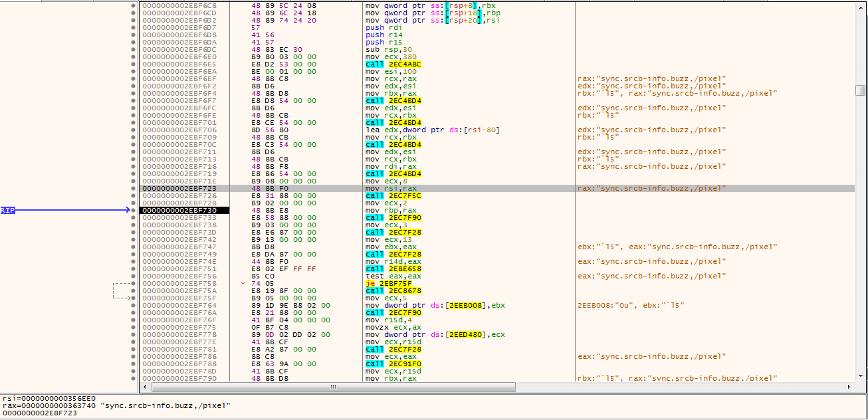Click opcode bytes B9 80 03 00 00
Viewport: 868px width, 420px height.
click(x=284, y=56)
